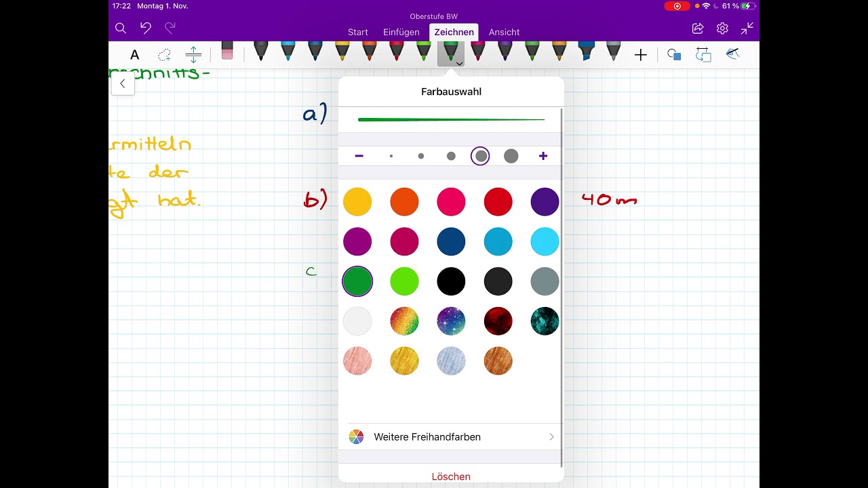Pick the dark blue pen

[315, 52]
